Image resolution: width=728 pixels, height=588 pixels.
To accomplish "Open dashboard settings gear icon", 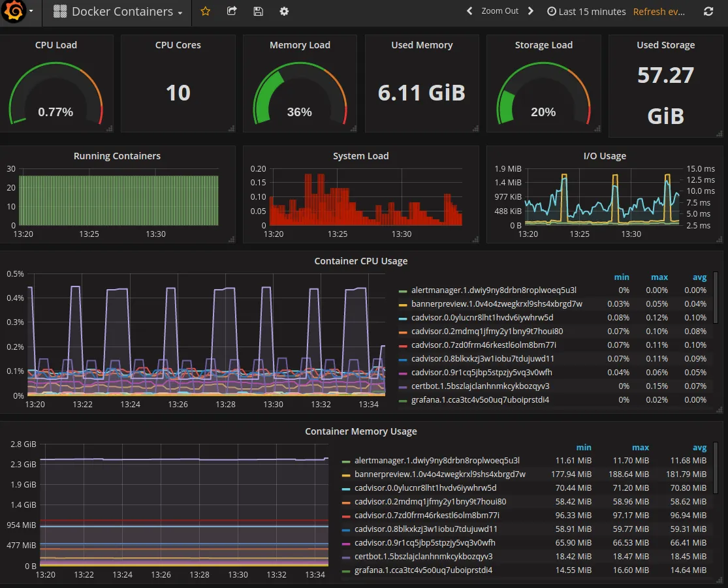I will point(284,11).
